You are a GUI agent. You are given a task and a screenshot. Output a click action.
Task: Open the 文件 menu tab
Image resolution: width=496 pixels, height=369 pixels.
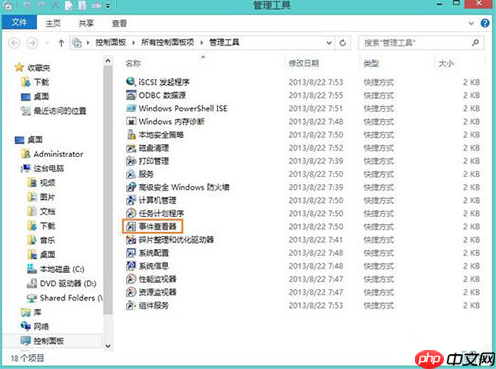click(x=19, y=22)
